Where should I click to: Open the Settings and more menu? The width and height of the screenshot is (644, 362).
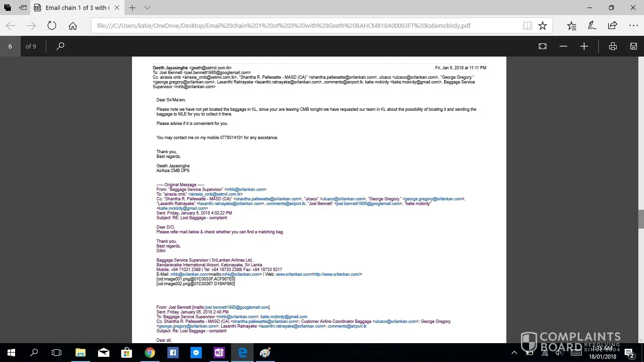(x=633, y=26)
